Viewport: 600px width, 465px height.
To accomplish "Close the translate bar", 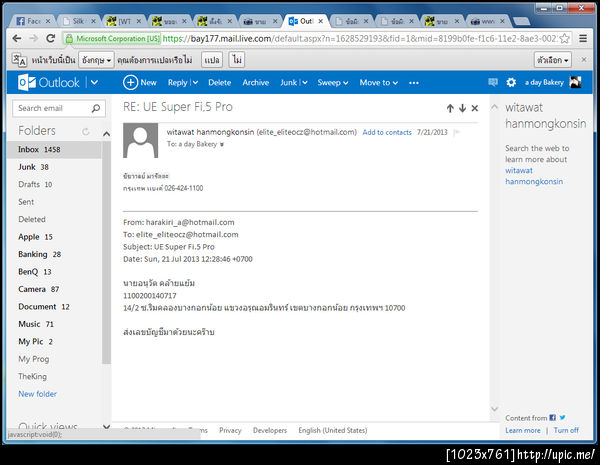I will [584, 60].
